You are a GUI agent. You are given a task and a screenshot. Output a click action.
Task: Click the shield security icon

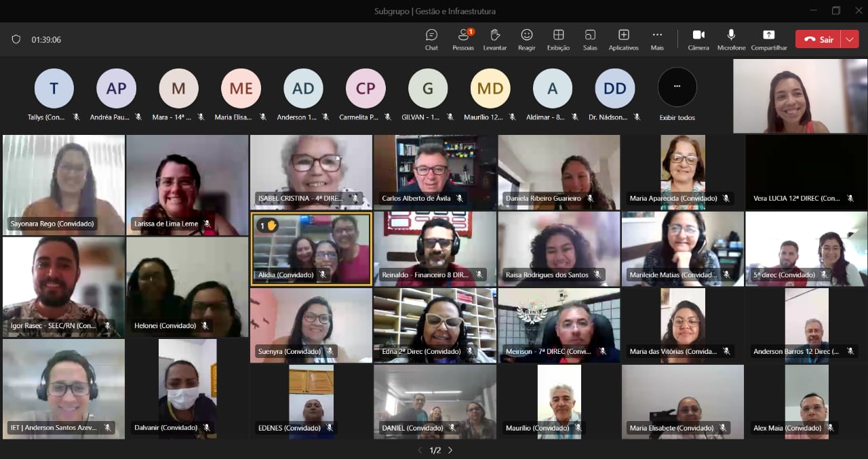click(16, 39)
